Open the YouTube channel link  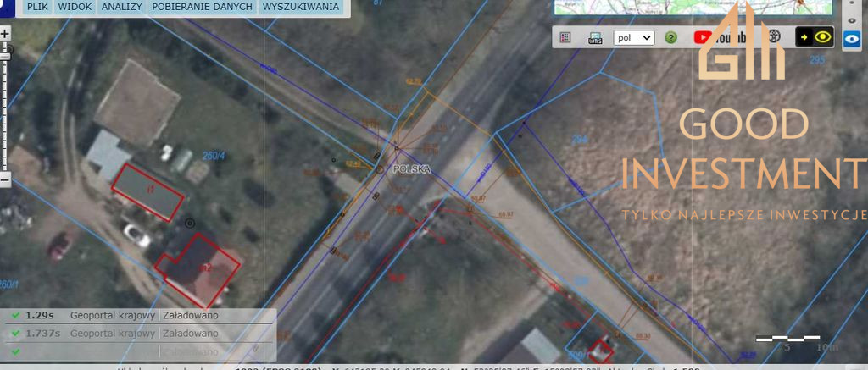[x=719, y=37]
